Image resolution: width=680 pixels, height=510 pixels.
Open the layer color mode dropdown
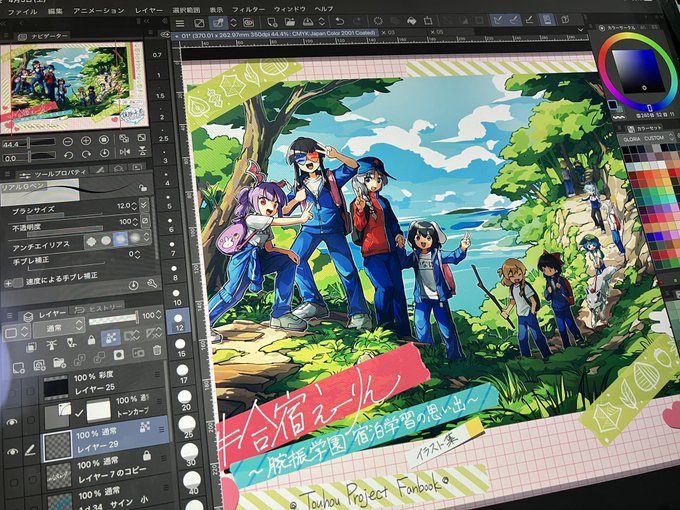tap(16, 333)
